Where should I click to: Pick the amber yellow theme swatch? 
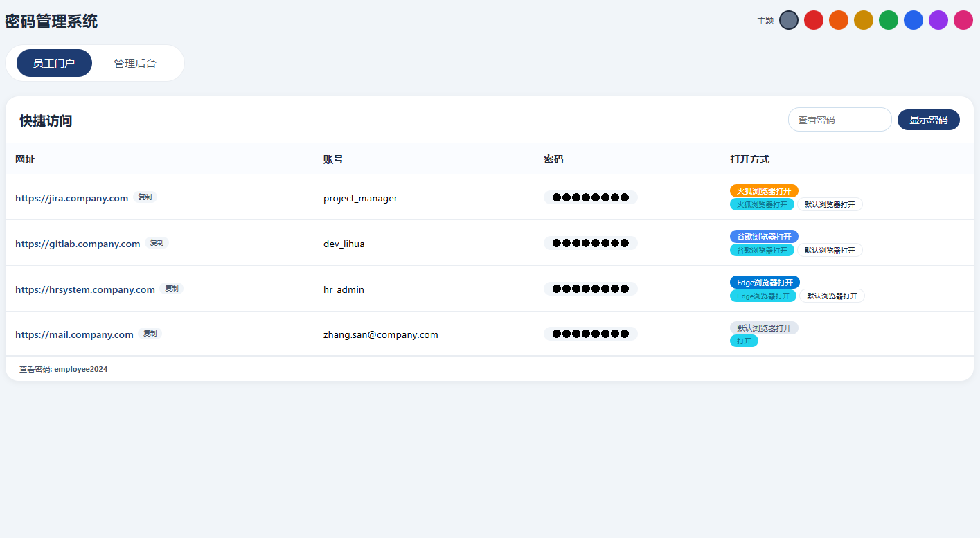pyautogui.click(x=864, y=20)
